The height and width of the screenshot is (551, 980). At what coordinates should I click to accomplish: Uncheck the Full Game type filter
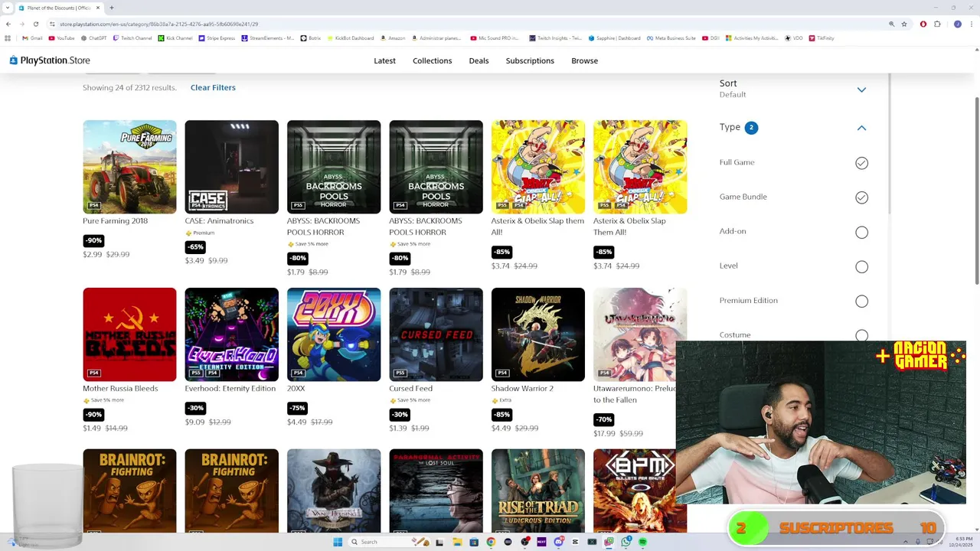pos(861,163)
